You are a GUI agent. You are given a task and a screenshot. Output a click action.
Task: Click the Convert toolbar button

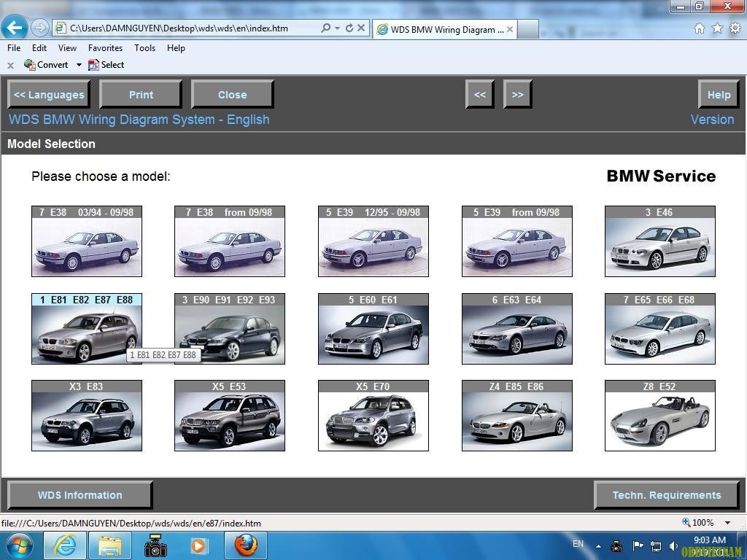pos(47,65)
